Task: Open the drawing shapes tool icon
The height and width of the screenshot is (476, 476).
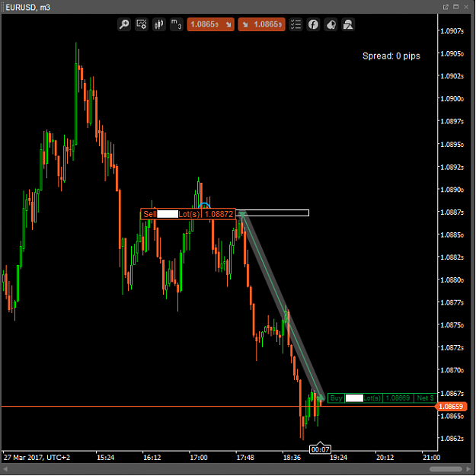Action: tap(348, 24)
